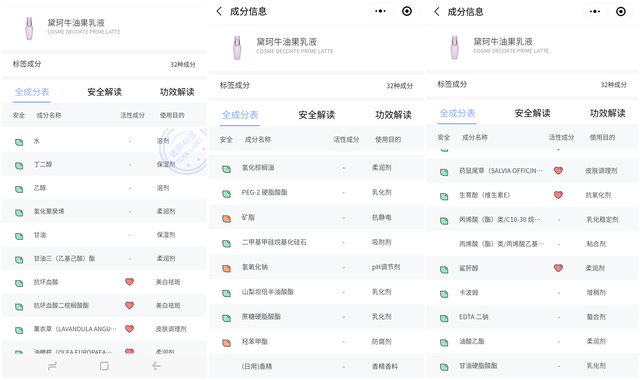Tap green safety icon beside 甘油三(乙基己酸)酯
The height and width of the screenshot is (380, 640).
click(x=19, y=260)
